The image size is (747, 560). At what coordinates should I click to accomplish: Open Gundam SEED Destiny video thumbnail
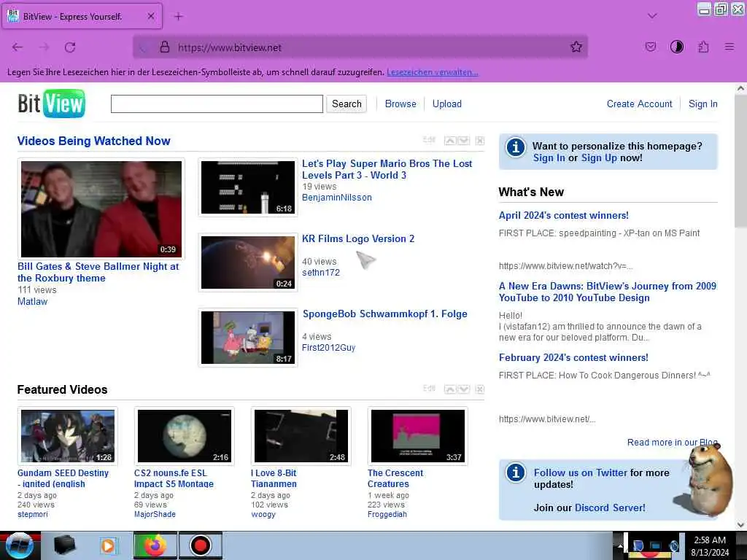pos(68,436)
